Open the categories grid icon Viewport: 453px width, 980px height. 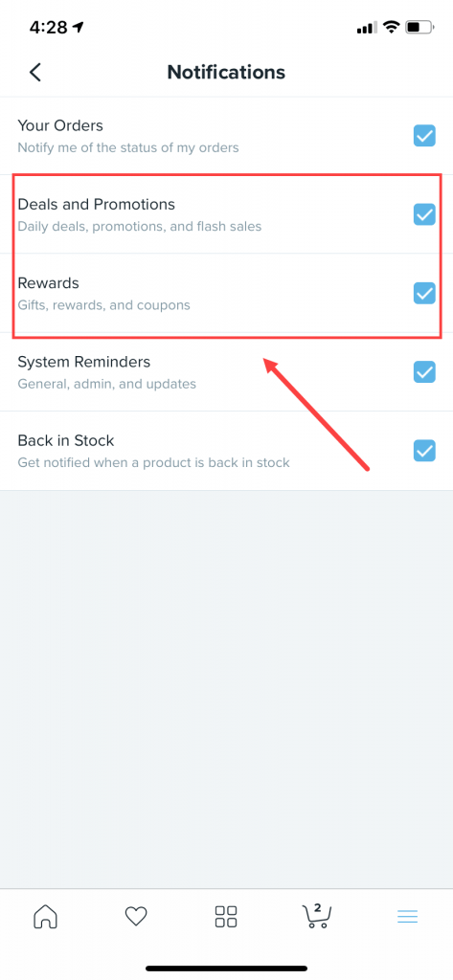coord(226,917)
